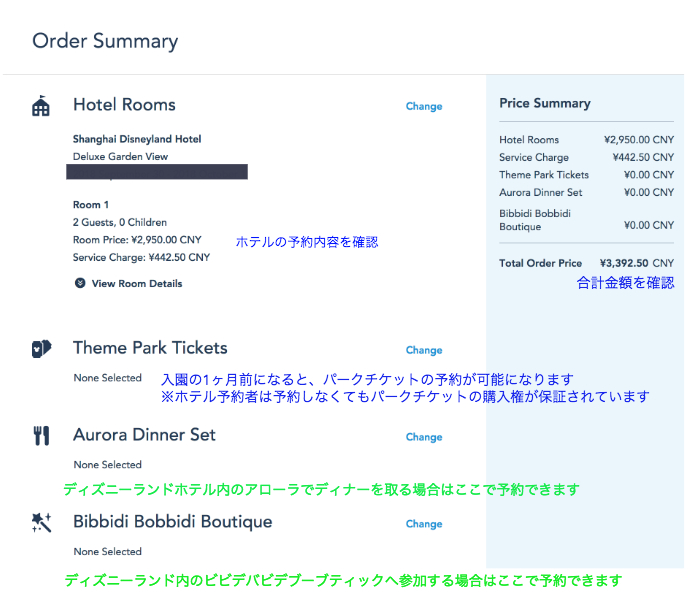This screenshot has width=700, height=600.
Task: Select Aurora Dinner Set label in Price Summary
Action: (x=541, y=192)
